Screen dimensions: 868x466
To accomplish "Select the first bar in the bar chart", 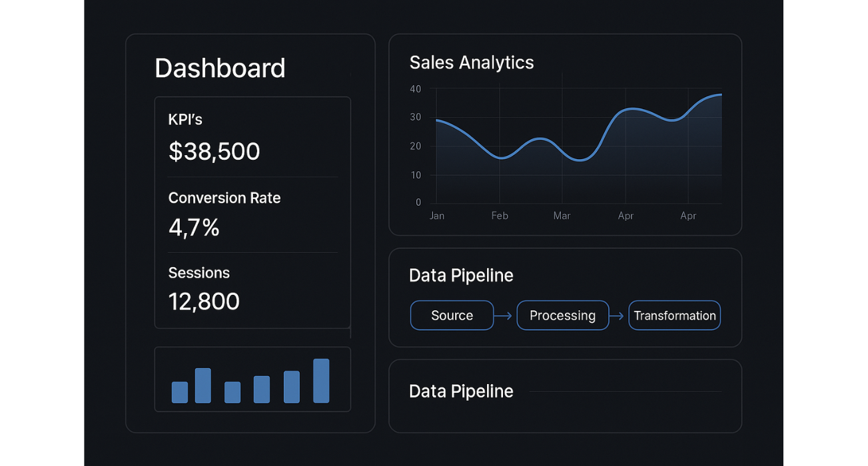I will pyautogui.click(x=179, y=392).
